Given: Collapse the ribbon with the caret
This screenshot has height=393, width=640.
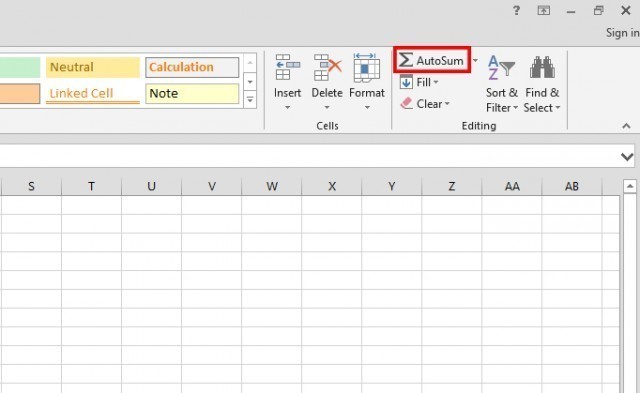Looking at the screenshot, I should point(626,126).
